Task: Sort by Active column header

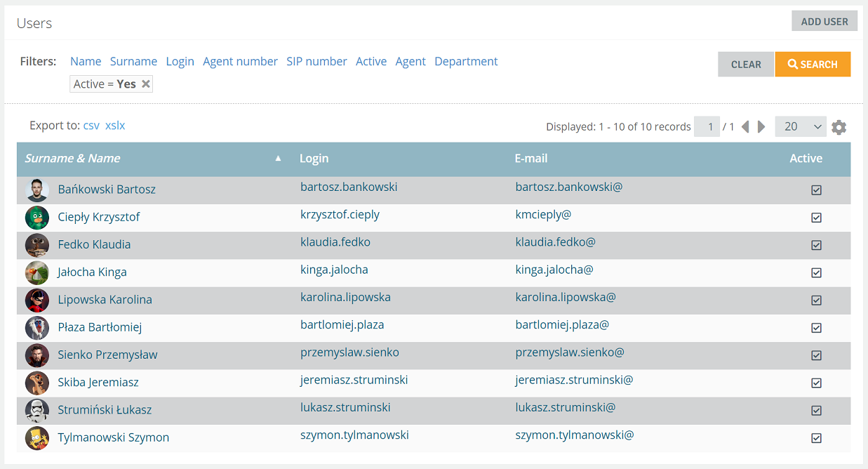Action: [806, 159]
